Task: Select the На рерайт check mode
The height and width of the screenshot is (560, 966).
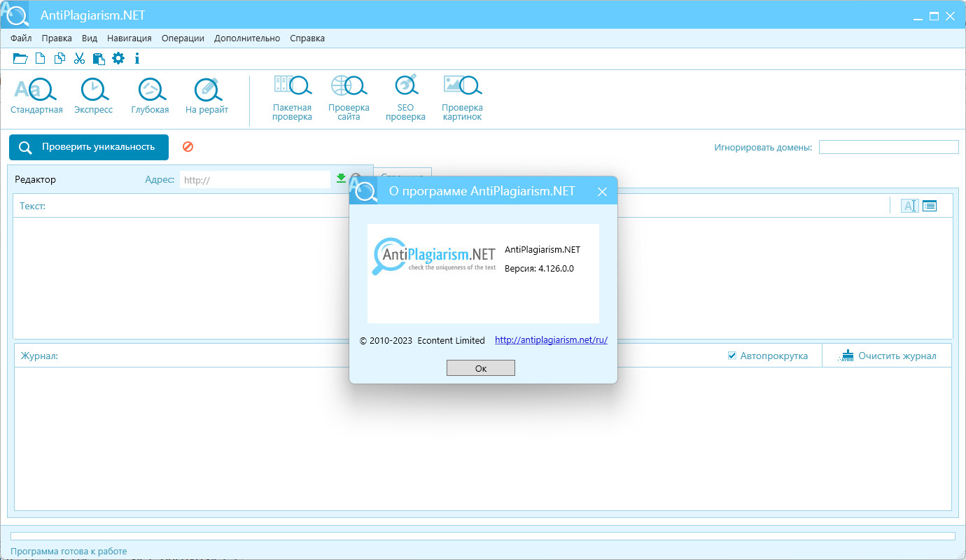Action: (206, 96)
